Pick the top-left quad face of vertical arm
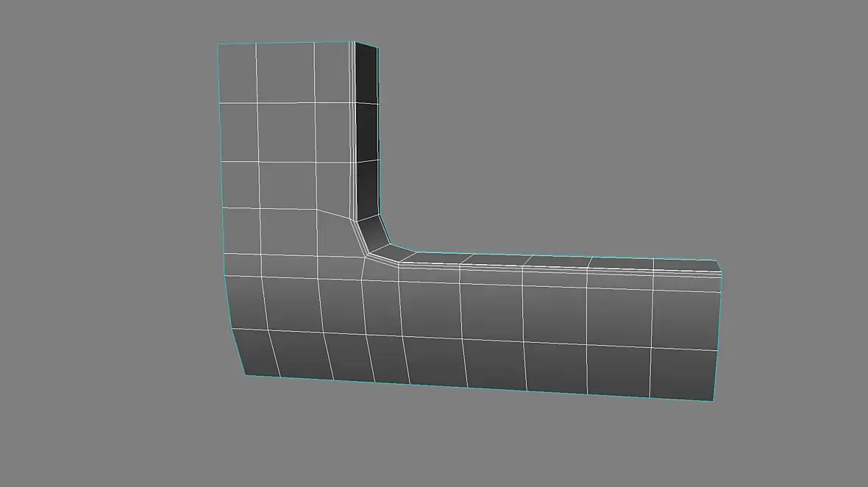 pos(238,74)
